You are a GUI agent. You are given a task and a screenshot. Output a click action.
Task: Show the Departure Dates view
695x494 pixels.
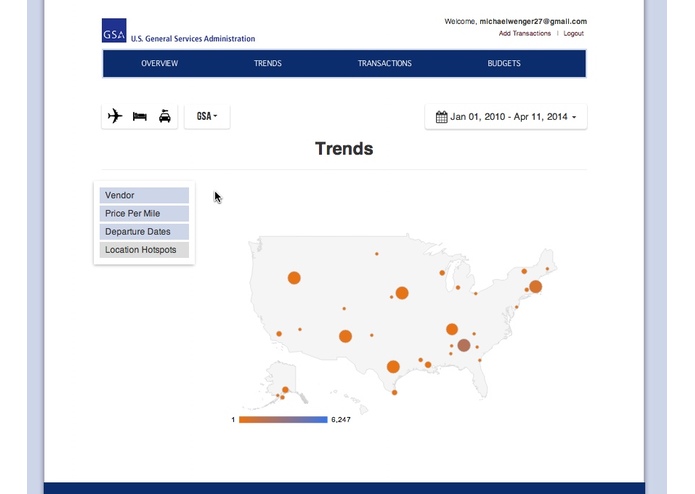144,232
